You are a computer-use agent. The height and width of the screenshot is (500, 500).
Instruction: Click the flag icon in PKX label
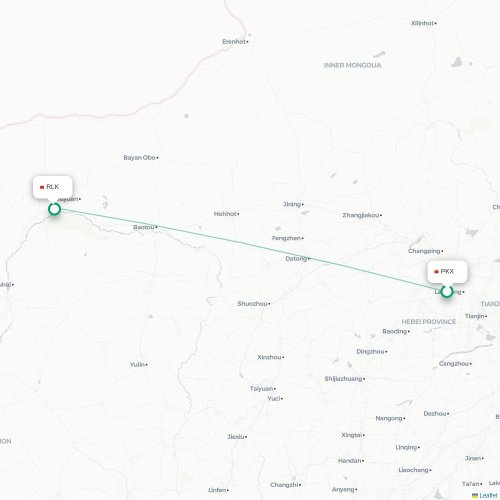point(436,272)
